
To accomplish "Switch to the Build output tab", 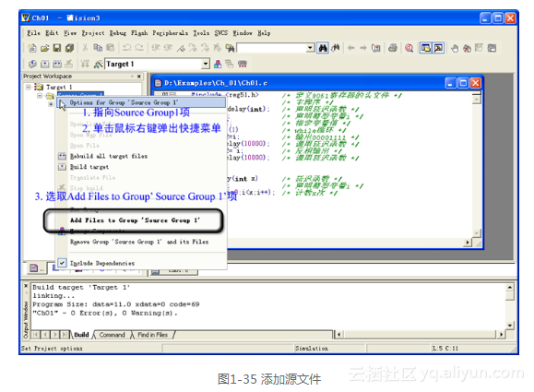I will [81, 335].
